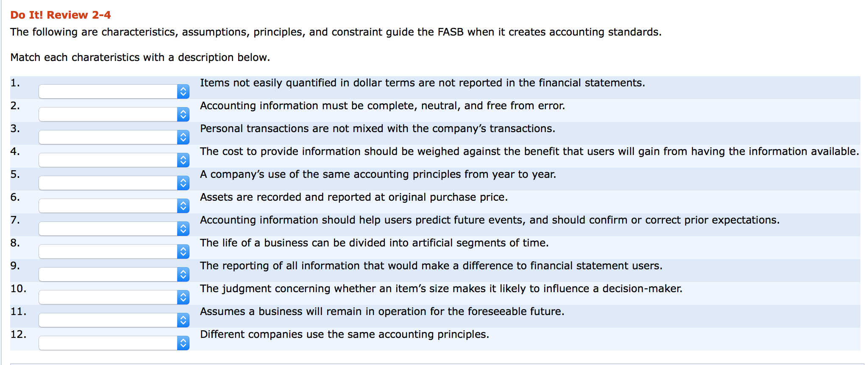Open the dropdown for question 4

point(114,160)
